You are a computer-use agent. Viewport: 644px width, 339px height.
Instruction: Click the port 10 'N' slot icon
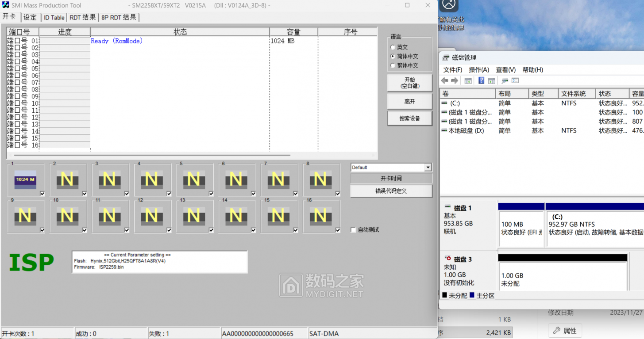(67, 217)
